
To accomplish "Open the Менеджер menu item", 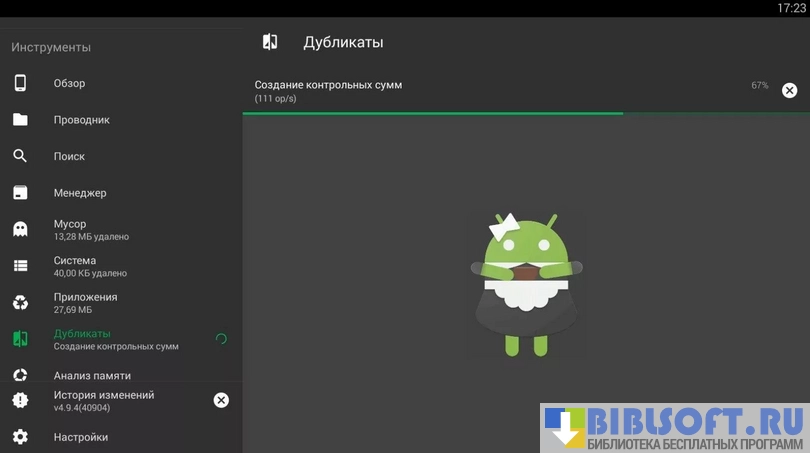I will coord(80,193).
